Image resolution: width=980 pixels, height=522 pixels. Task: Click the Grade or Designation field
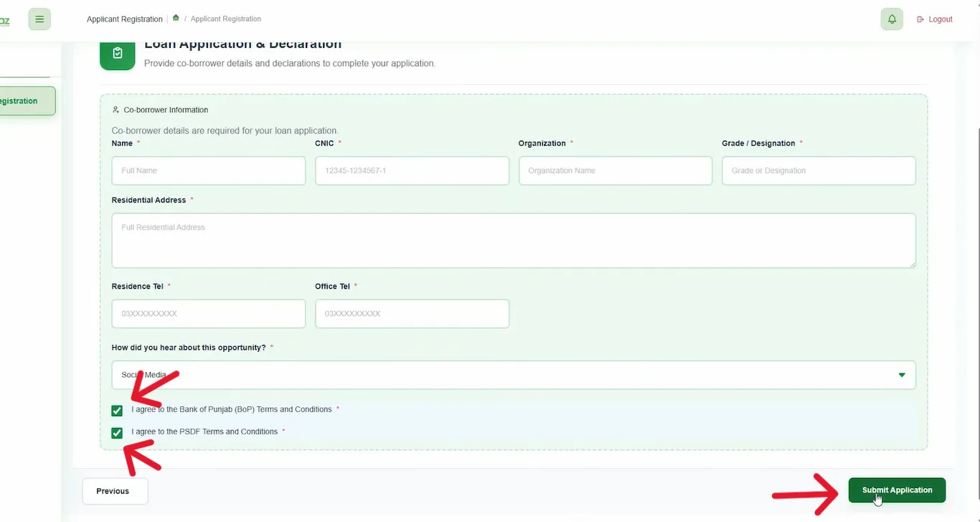819,171
